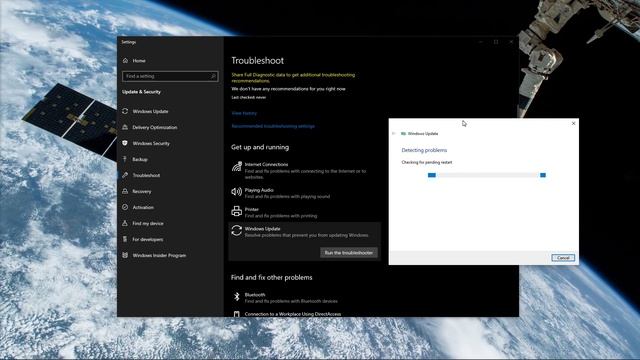640x360 pixels.
Task: Open Recommended troubleshooting settings link
Action: [x=273, y=126]
